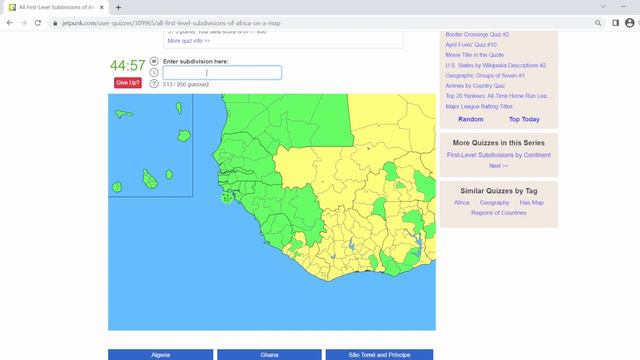Open the browser profile avatar icon
The width and height of the screenshot is (640, 360).
pyautogui.click(x=630, y=23)
